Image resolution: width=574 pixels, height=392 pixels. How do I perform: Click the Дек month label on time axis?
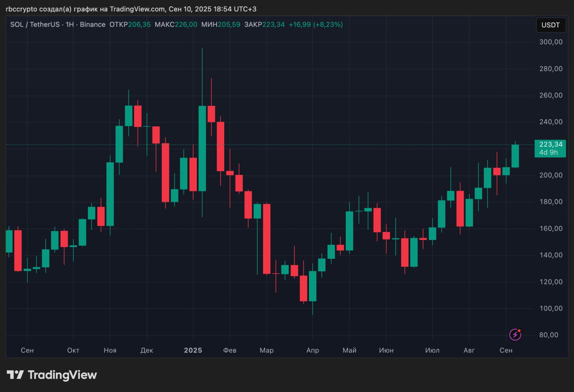[x=147, y=350]
